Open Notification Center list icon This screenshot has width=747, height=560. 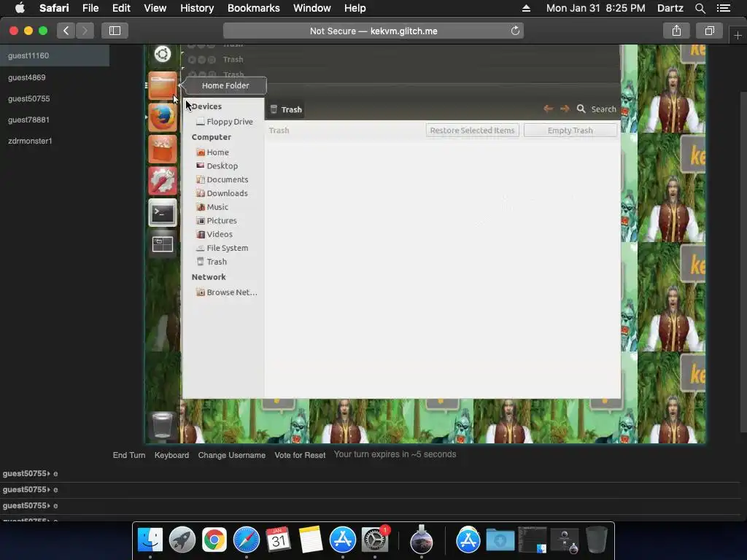click(724, 8)
